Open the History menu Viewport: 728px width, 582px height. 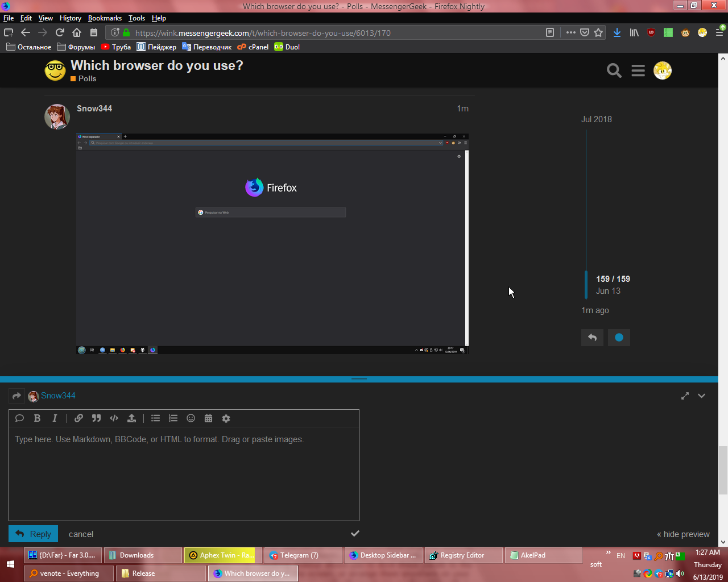pos(71,18)
